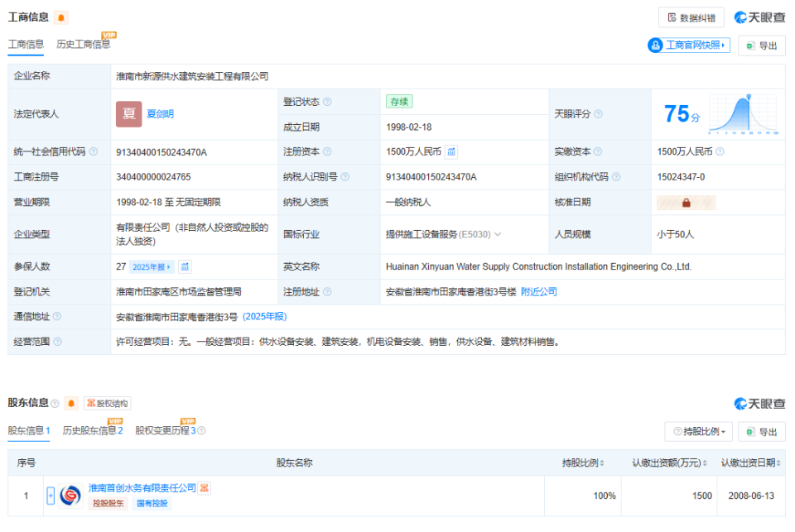Click the 存续 registration status badge
The image size is (795, 532).
tap(399, 102)
